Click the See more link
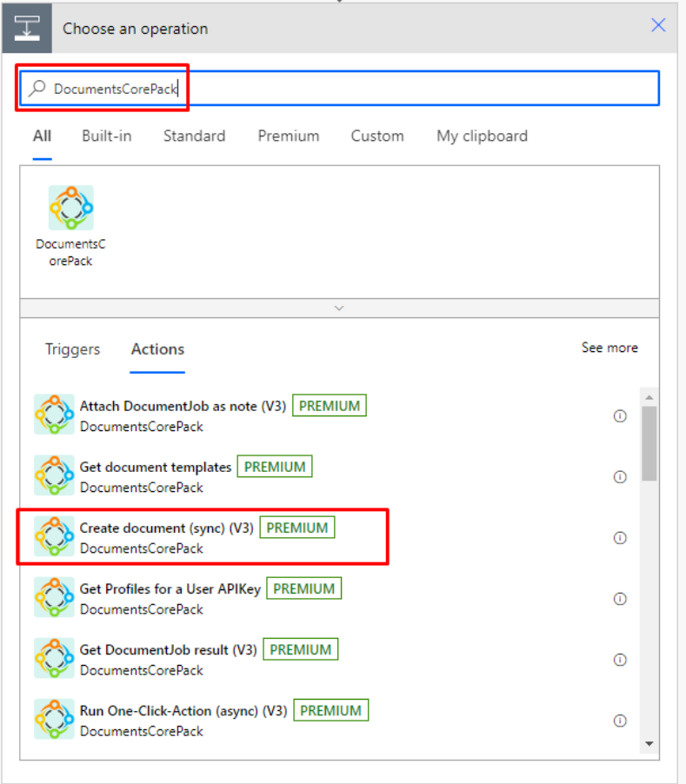The height and width of the screenshot is (784, 686). click(609, 348)
